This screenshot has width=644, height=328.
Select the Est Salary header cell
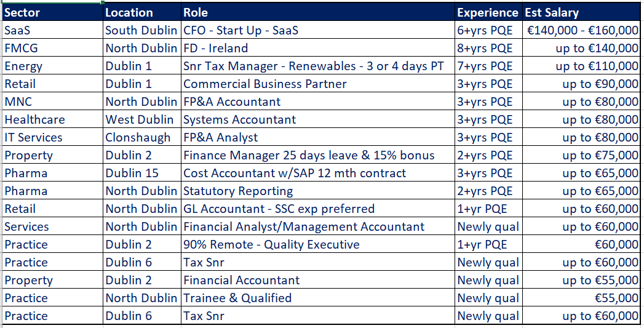581,12
